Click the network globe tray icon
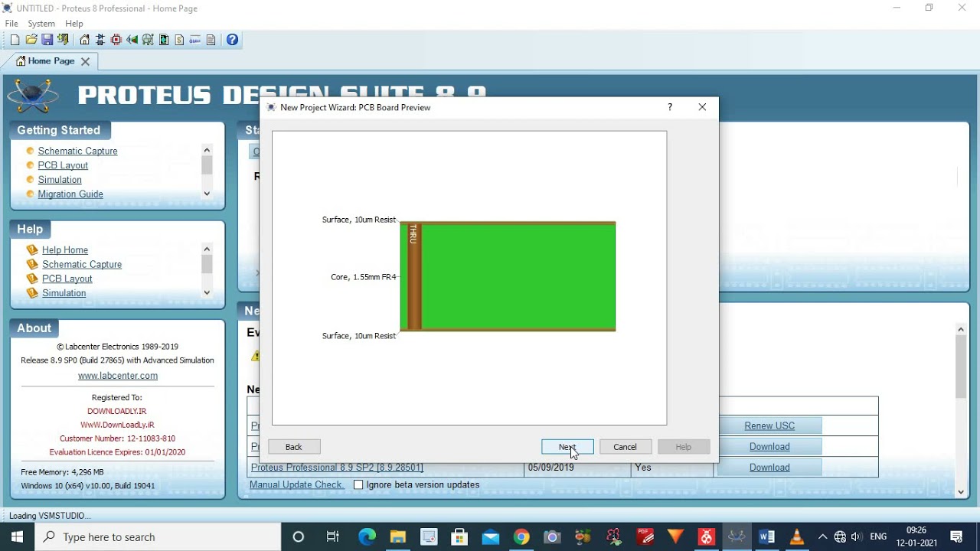980x551 pixels. [x=840, y=536]
